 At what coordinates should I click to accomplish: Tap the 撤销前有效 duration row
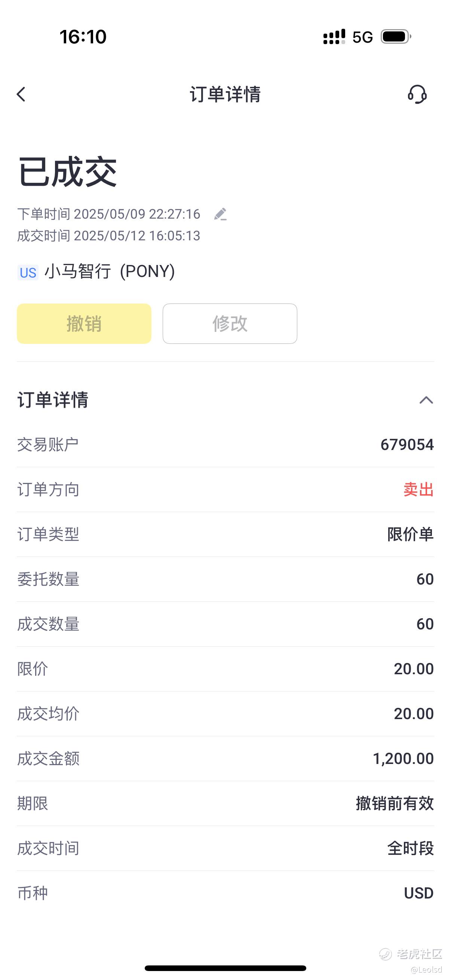coord(225,804)
